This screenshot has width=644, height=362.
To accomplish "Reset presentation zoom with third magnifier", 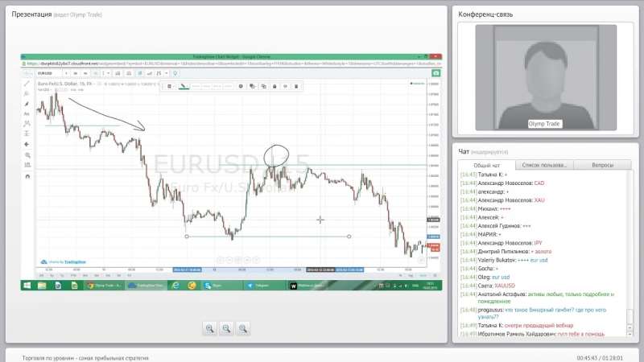I will click(243, 327).
